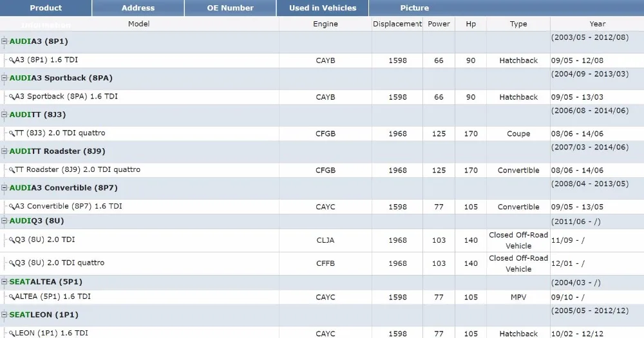Click year range 09/05 - 12/08
The height and width of the screenshot is (338, 644).
click(577, 61)
